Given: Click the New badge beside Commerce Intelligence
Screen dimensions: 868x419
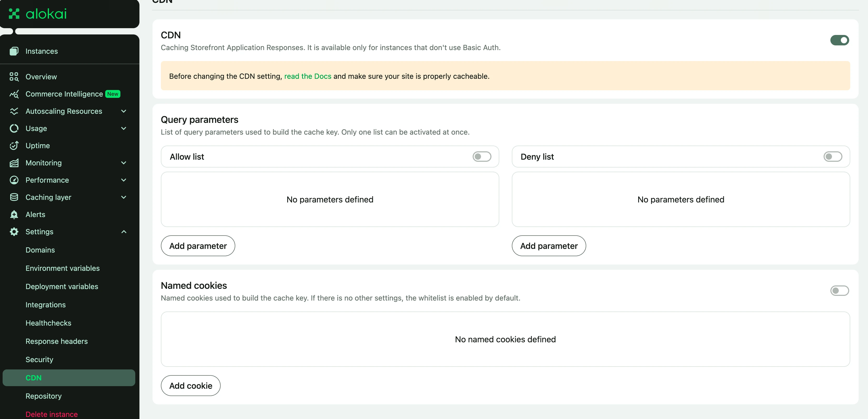Looking at the screenshot, I should 113,94.
